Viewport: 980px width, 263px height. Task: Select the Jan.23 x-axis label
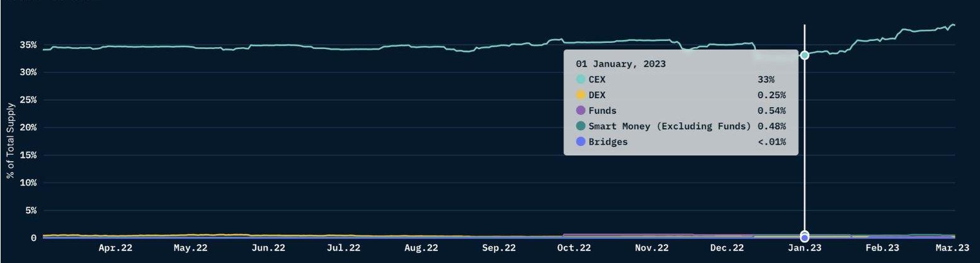[804, 249]
